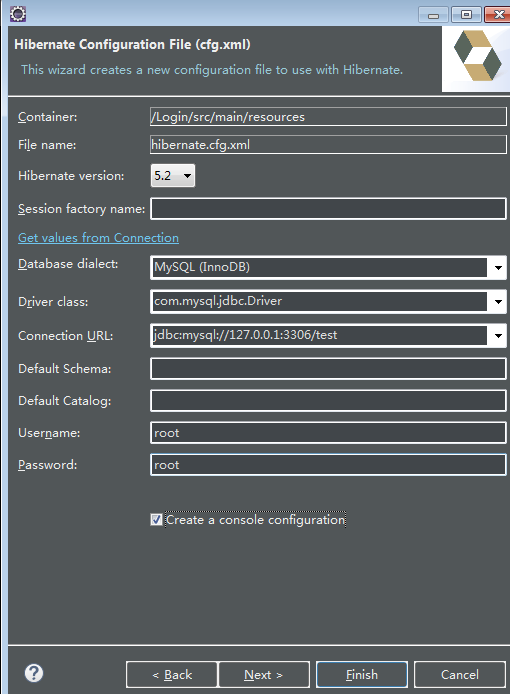Viewport: 510px width, 694px height.
Task: Click the Connection URL label
Action: (66, 336)
